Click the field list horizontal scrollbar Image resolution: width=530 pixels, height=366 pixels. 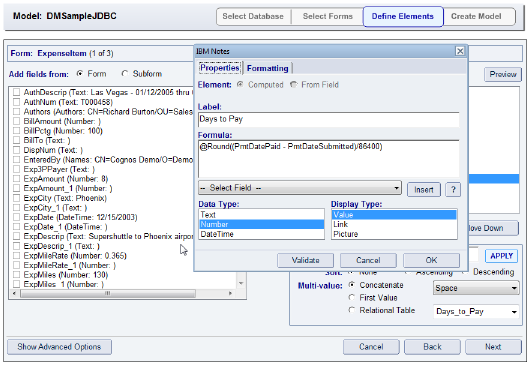point(107,293)
